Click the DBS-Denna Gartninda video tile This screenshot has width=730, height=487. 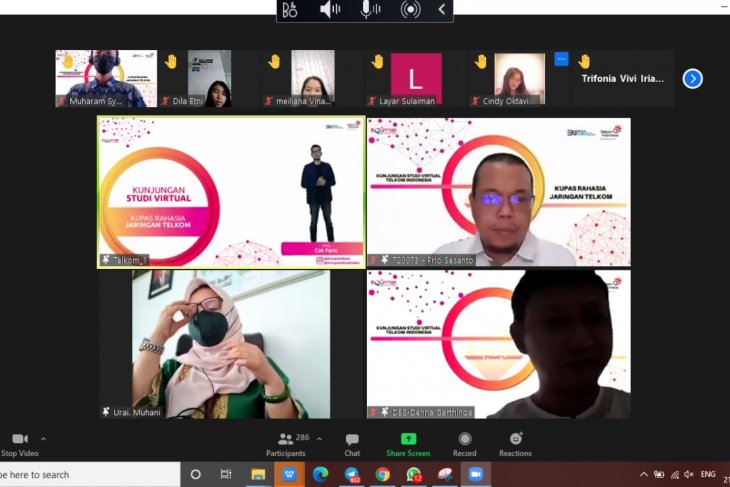[499, 345]
